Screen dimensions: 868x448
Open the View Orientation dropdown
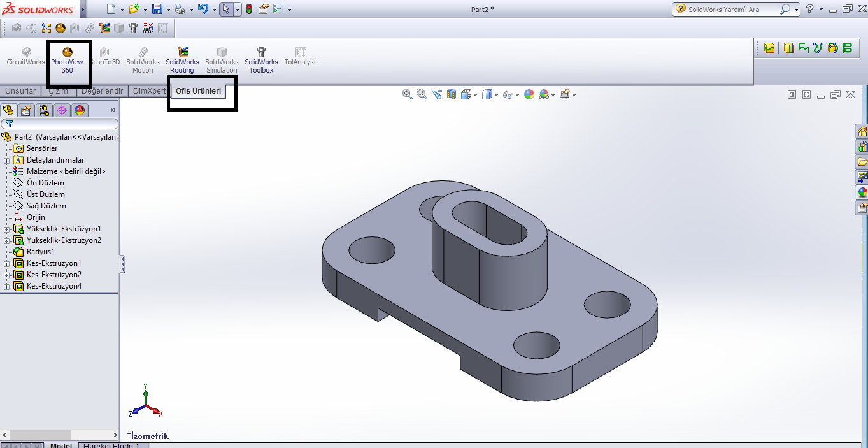[474, 94]
